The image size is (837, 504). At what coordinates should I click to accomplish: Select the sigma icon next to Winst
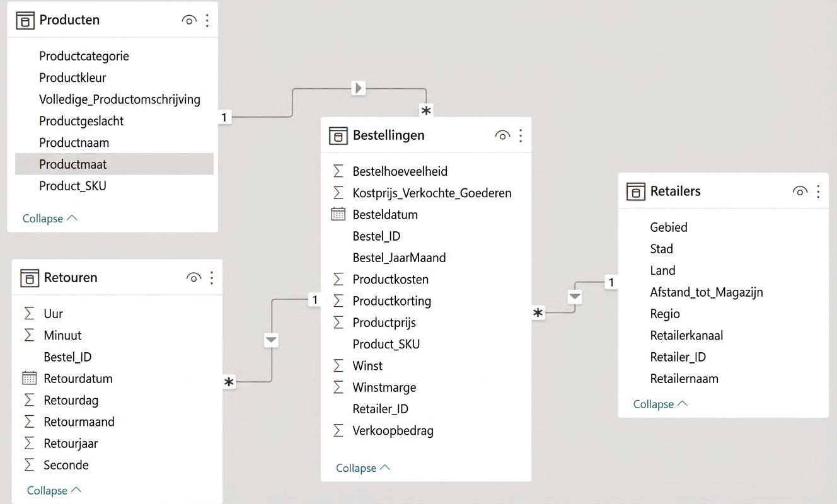(x=338, y=365)
